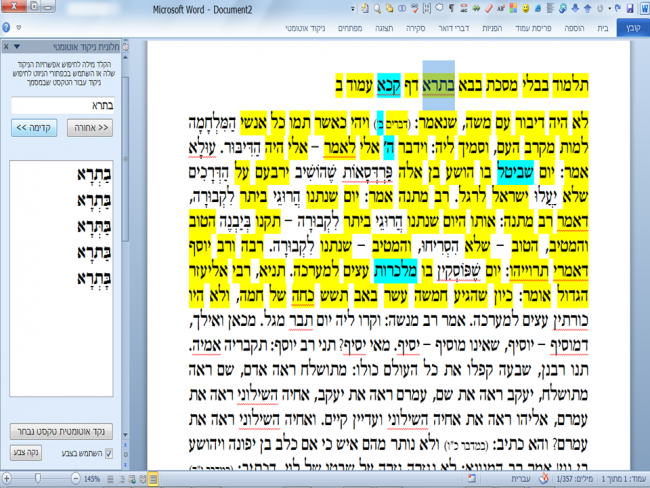The height and width of the screenshot is (488, 650).
Task: Switch to the תצוגה (View) tab
Action: (x=384, y=28)
